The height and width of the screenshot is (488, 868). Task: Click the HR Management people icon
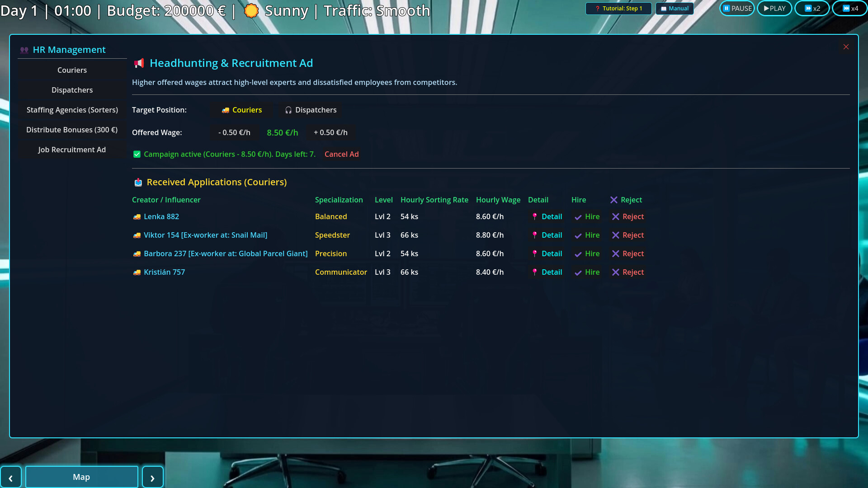coord(24,50)
